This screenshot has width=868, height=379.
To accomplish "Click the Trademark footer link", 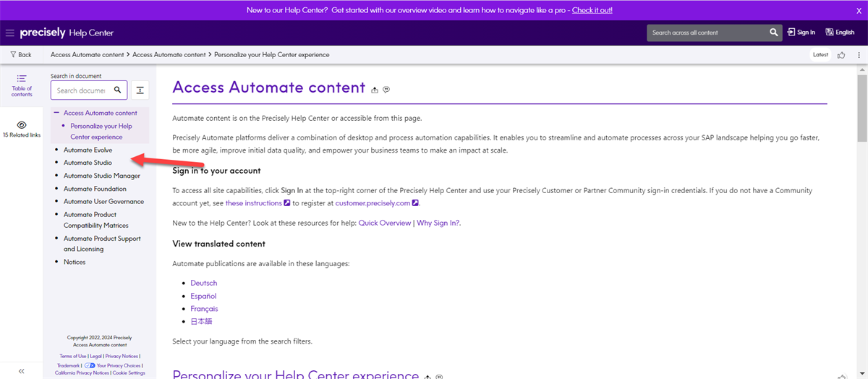I will (x=68, y=365).
